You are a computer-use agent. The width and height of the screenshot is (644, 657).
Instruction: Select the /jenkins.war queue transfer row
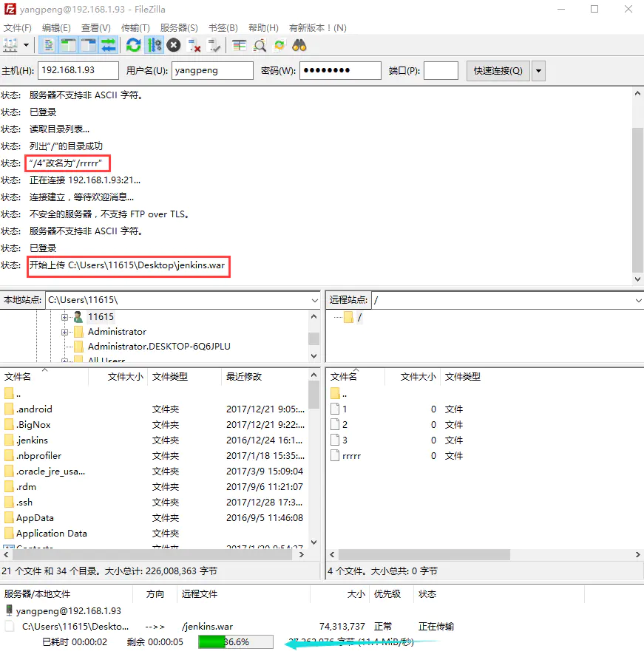point(229,627)
